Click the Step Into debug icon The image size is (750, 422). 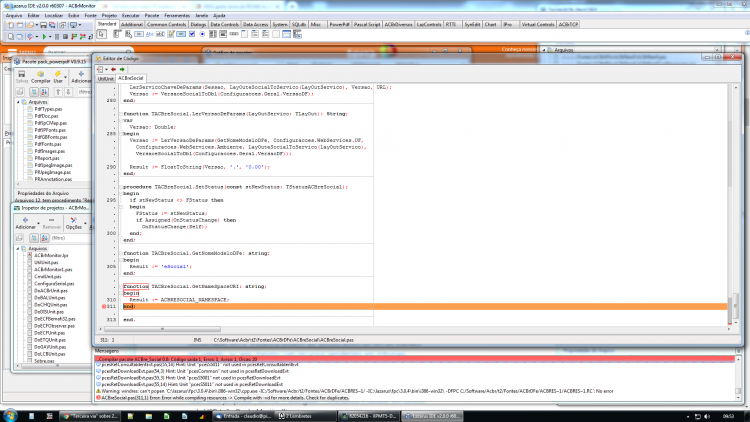(x=74, y=36)
